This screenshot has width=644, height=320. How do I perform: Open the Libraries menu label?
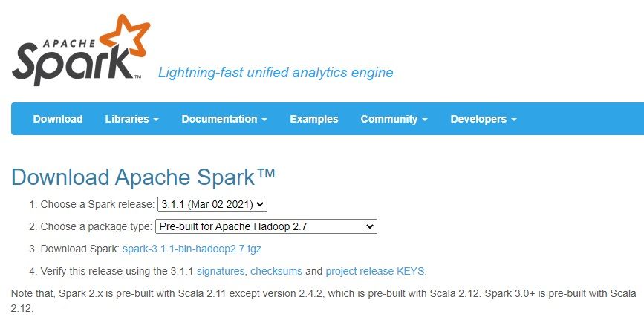pos(127,119)
